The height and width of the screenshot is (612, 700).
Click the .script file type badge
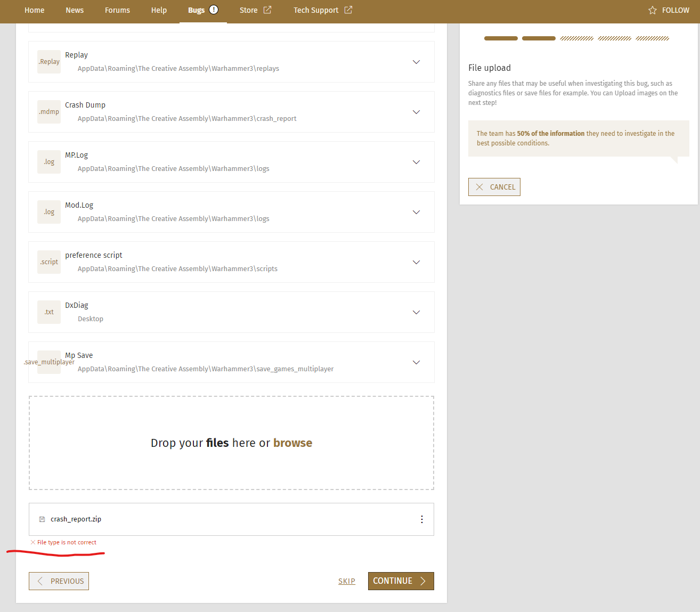point(49,262)
